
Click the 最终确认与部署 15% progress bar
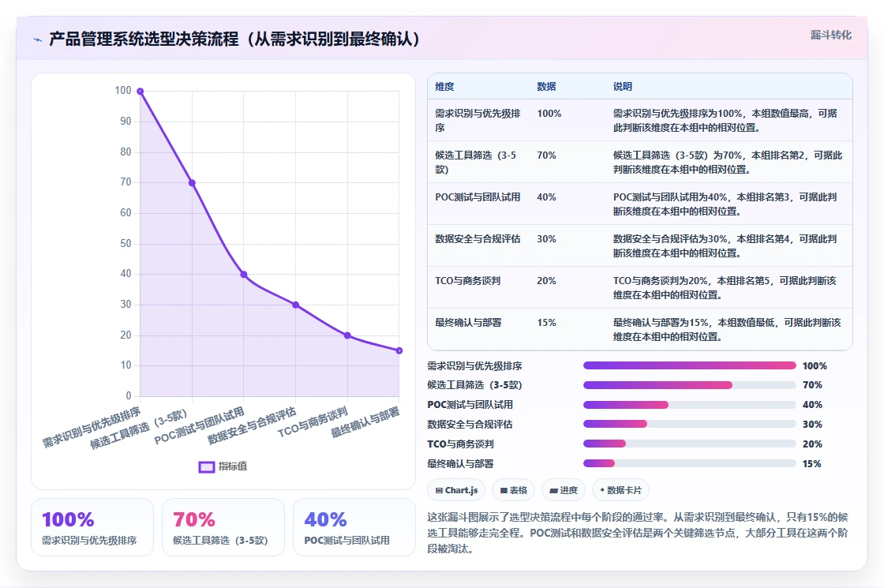pyautogui.click(x=690, y=463)
